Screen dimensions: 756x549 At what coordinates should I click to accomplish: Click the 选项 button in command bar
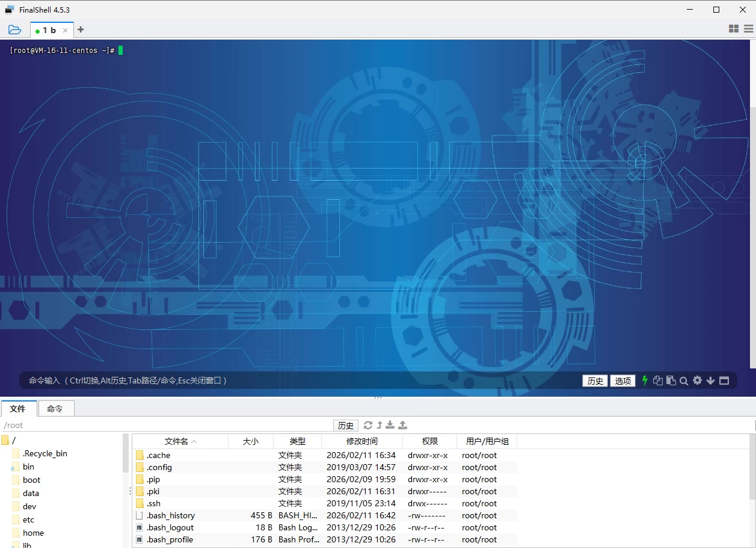[622, 381]
